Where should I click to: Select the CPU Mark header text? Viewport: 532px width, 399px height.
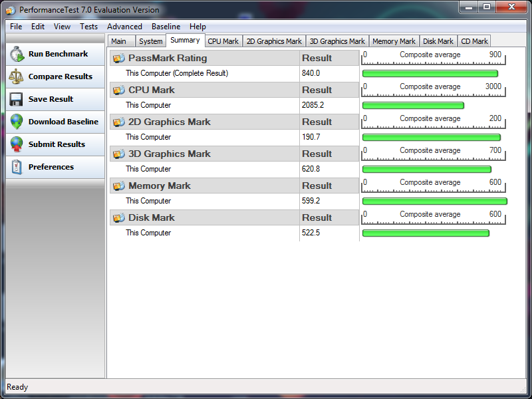click(x=152, y=90)
